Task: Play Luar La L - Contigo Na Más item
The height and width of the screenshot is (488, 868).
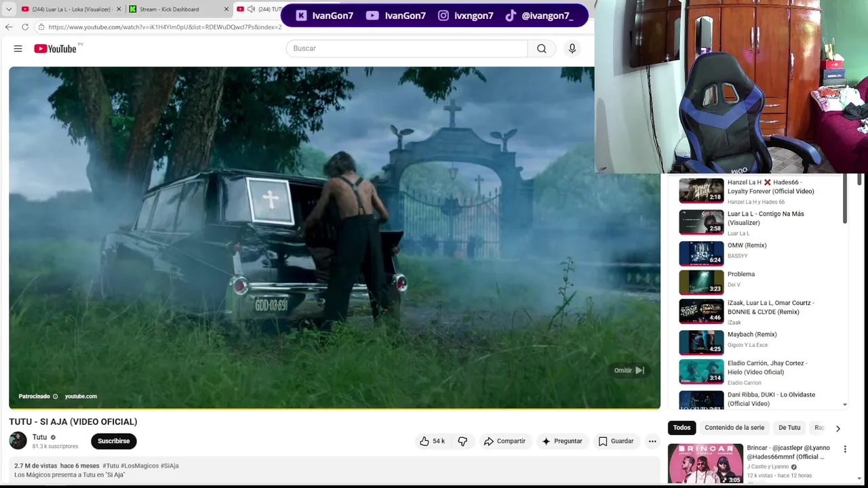Action: point(758,222)
